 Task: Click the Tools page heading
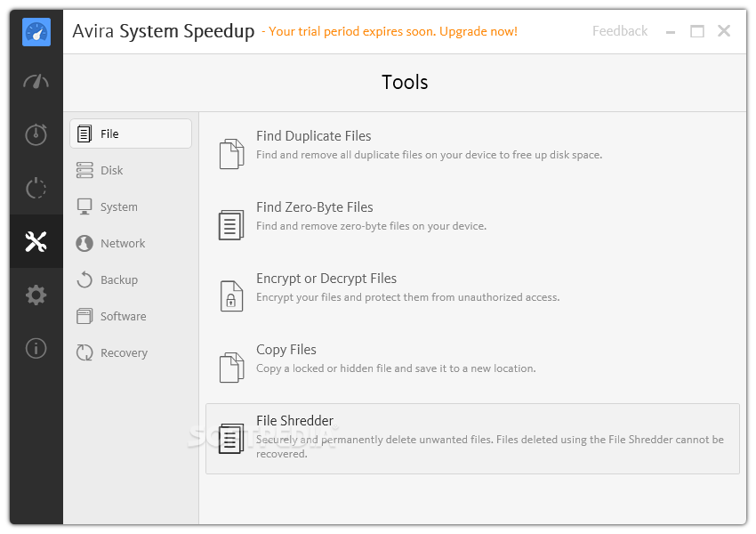point(405,82)
